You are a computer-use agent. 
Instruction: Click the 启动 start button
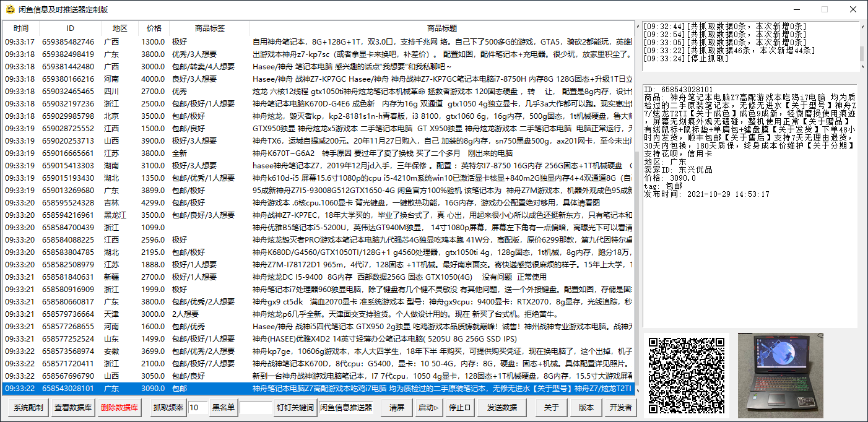pos(428,408)
